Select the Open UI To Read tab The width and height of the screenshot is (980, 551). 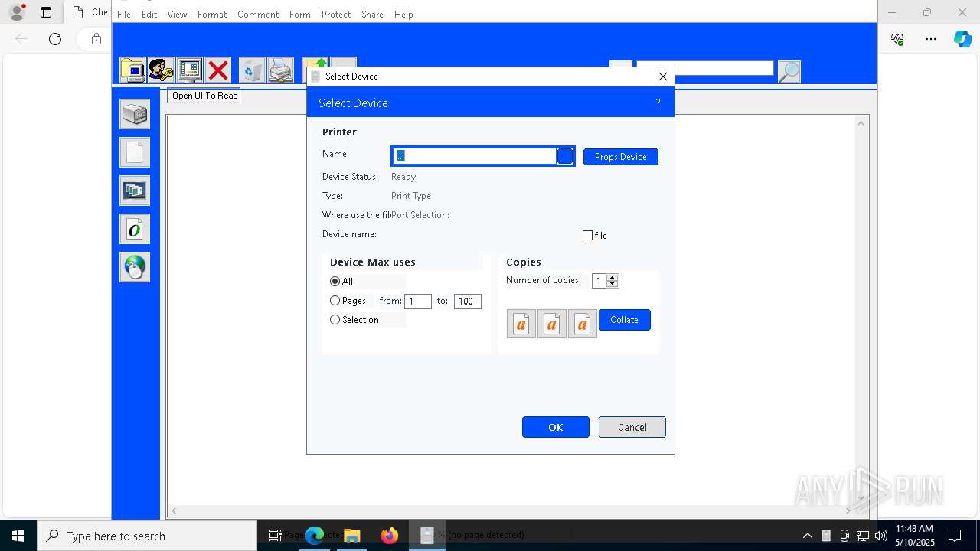point(204,96)
